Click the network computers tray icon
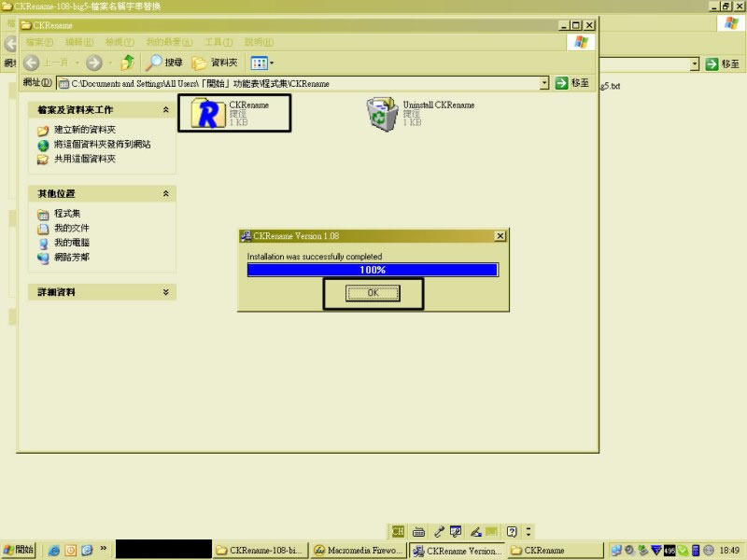The height and width of the screenshot is (560, 747). coord(616,551)
